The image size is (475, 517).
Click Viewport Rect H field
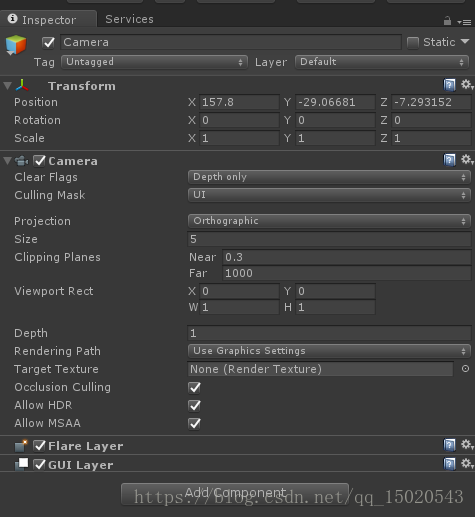click(335, 307)
